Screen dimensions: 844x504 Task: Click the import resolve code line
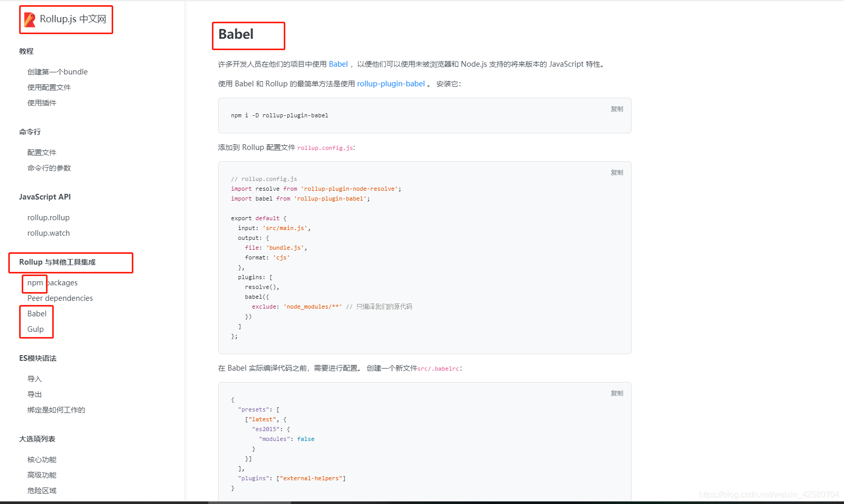316,189
